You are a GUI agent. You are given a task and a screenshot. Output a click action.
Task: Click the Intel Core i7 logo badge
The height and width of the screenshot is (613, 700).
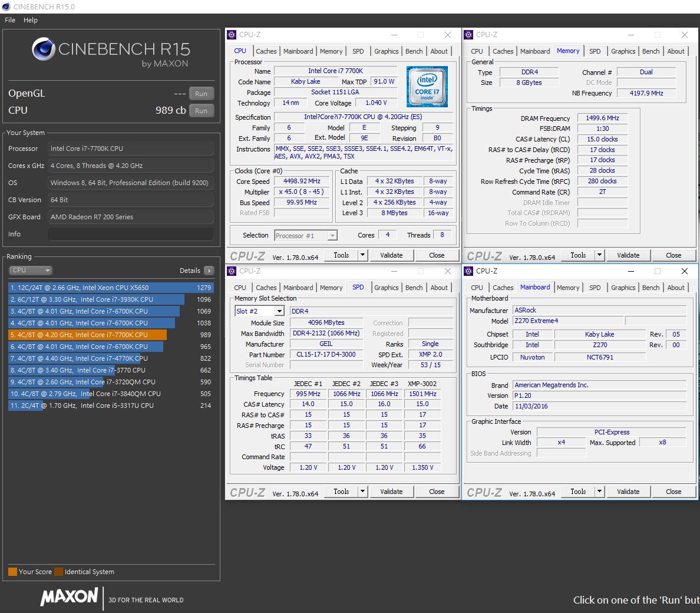coord(427,87)
